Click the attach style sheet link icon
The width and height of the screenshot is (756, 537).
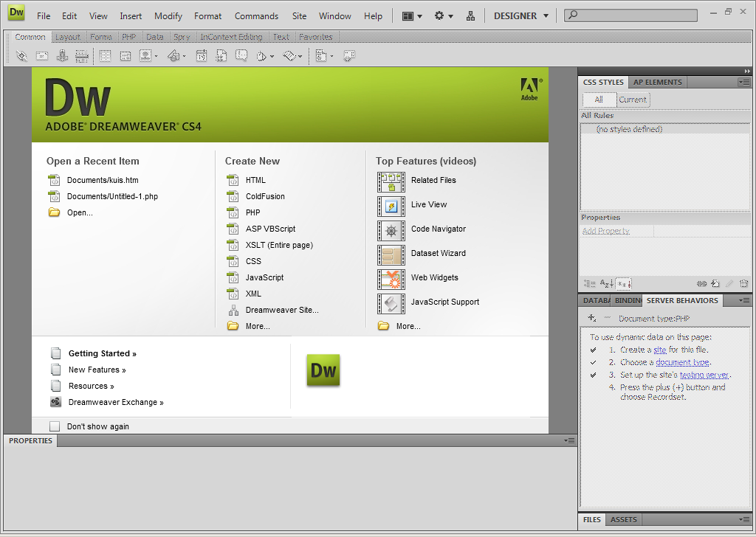point(701,283)
